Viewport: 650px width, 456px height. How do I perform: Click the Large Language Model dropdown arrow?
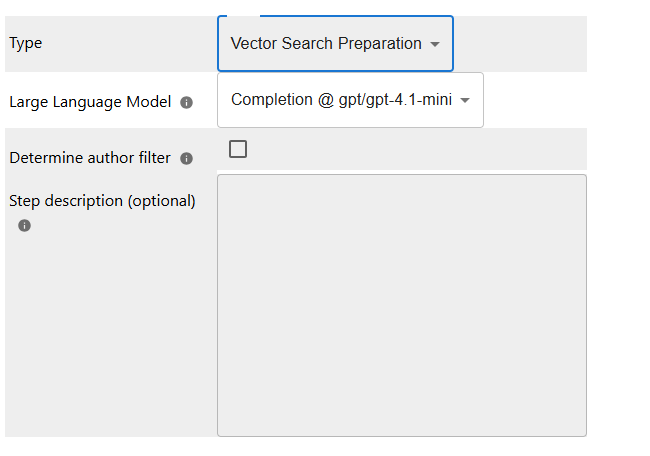tap(465, 100)
